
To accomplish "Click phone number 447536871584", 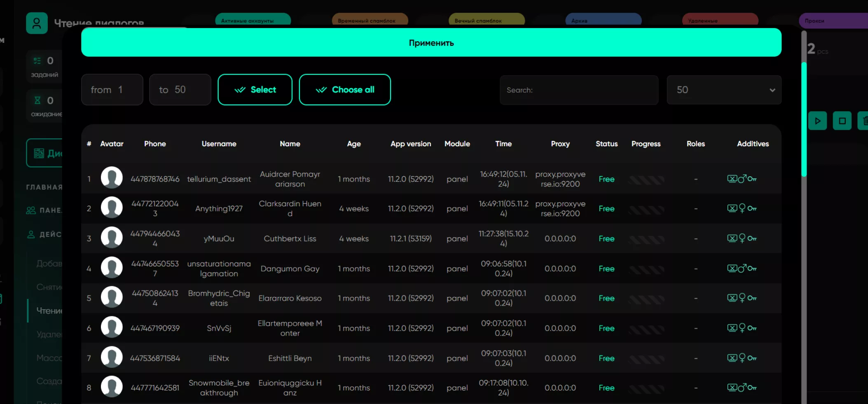I will click(x=155, y=358).
